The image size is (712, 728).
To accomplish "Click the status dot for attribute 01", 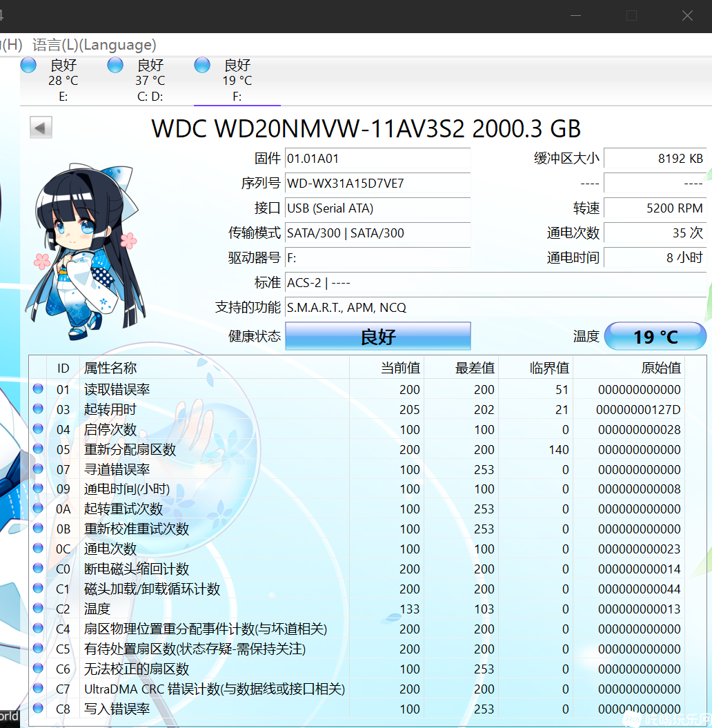I will [x=38, y=388].
